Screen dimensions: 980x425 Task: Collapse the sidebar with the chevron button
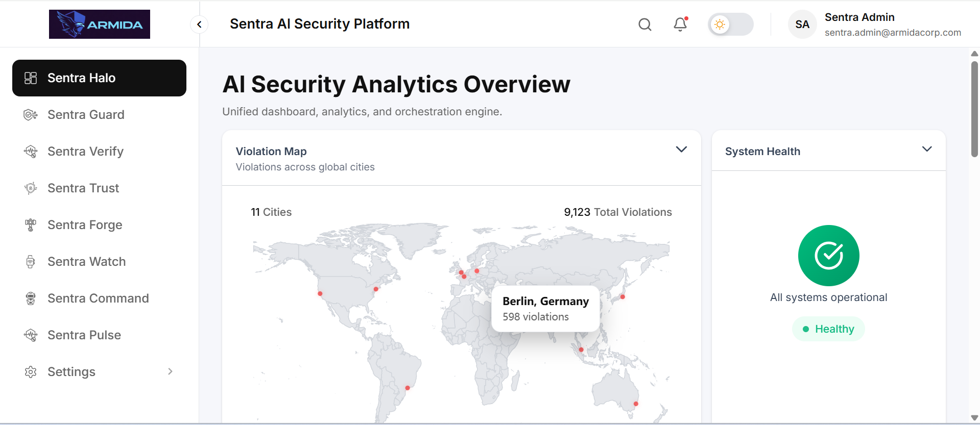coord(199,24)
